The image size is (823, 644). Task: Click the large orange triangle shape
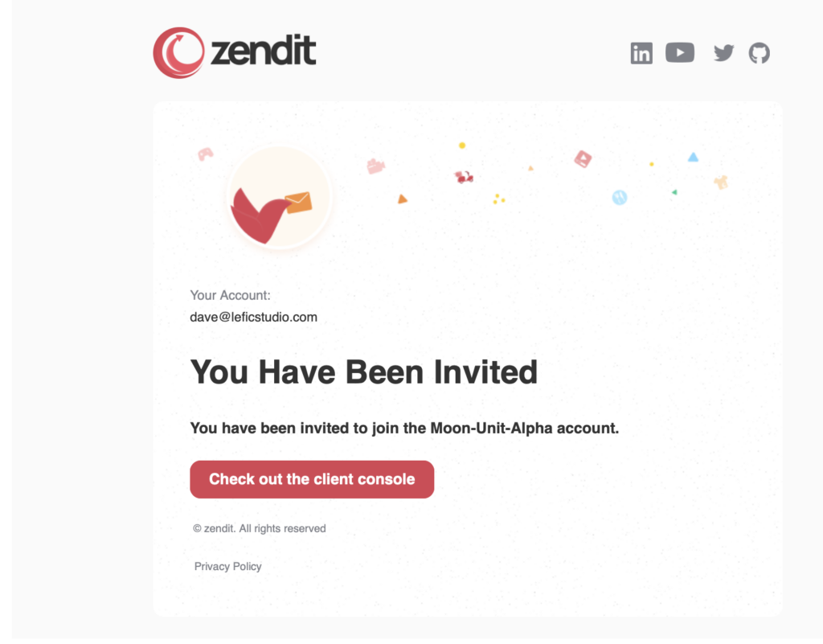[x=402, y=199]
